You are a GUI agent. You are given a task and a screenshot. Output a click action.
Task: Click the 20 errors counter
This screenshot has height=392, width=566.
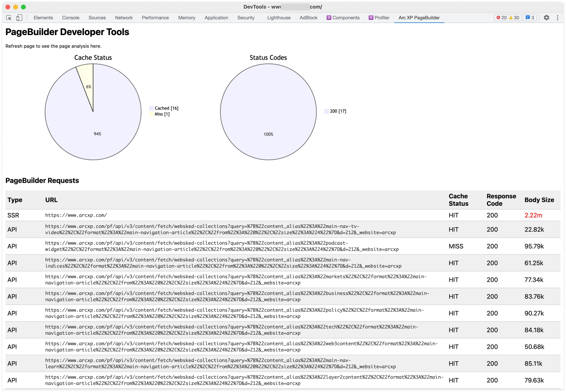502,18
